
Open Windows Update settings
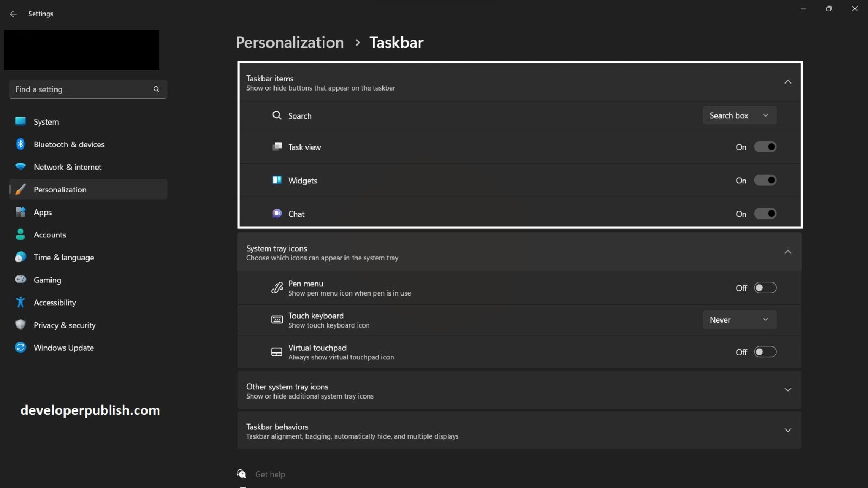[63, 348]
